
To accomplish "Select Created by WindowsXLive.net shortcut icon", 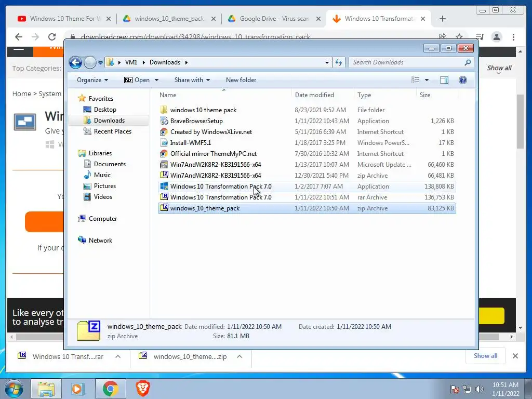I will 164,131.
